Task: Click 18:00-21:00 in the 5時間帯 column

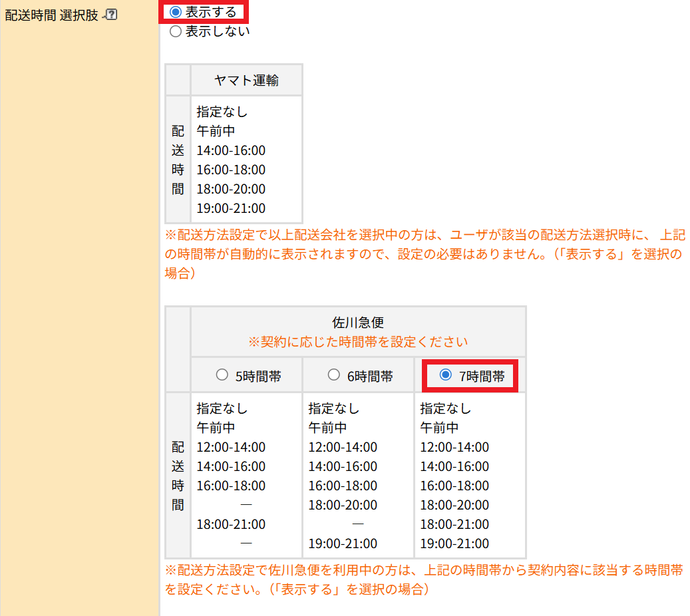Action: (x=231, y=524)
